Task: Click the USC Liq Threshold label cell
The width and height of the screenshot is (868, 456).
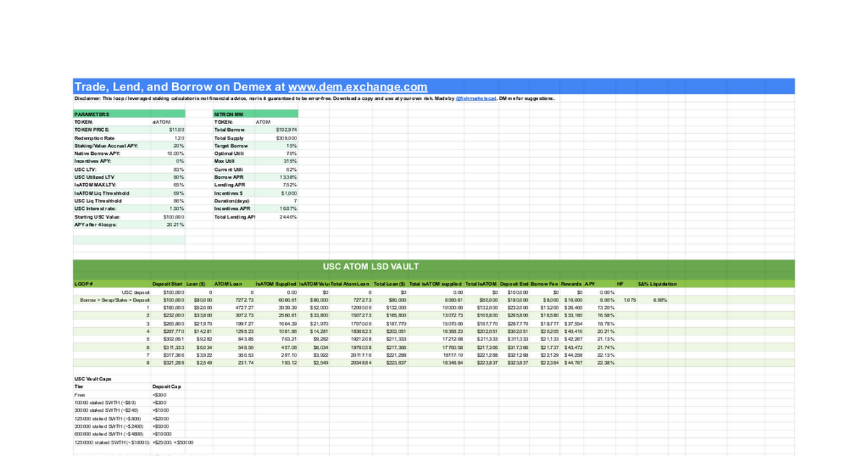Action: point(112,200)
